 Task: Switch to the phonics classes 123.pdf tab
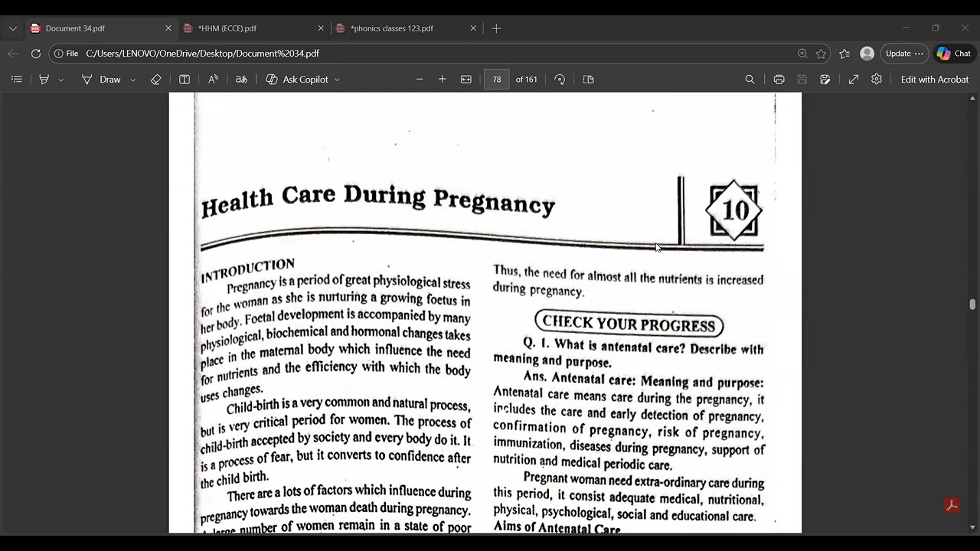(x=407, y=28)
